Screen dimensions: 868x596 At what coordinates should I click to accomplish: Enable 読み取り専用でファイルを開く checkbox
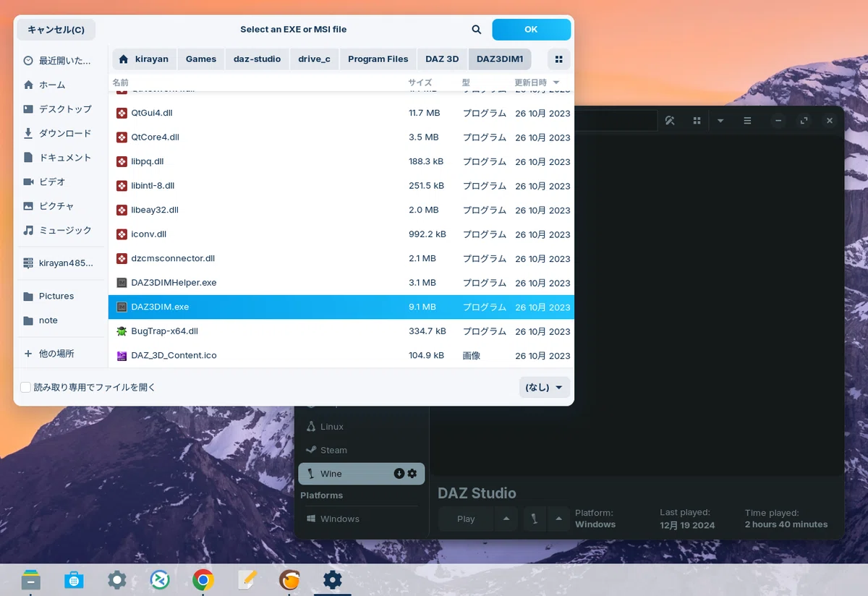26,388
